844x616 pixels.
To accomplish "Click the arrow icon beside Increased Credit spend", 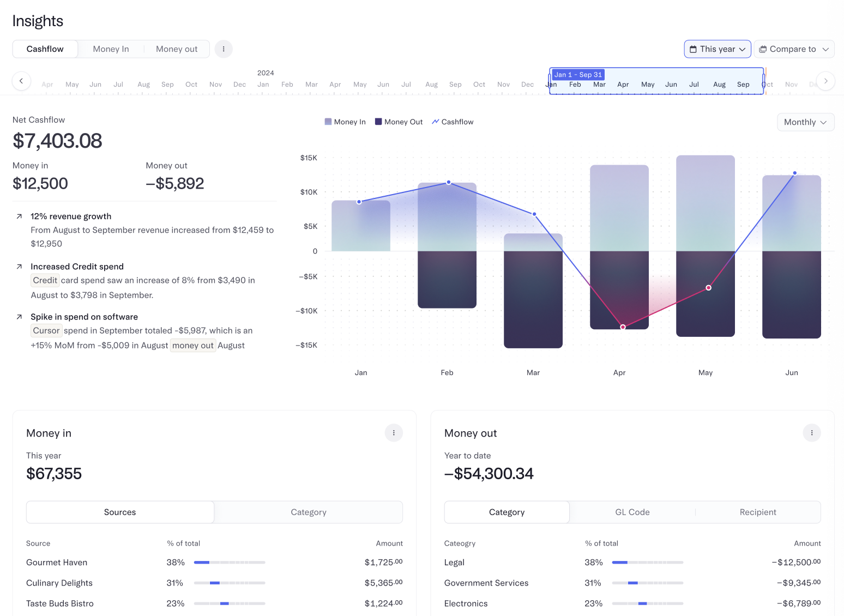I will pyautogui.click(x=19, y=267).
